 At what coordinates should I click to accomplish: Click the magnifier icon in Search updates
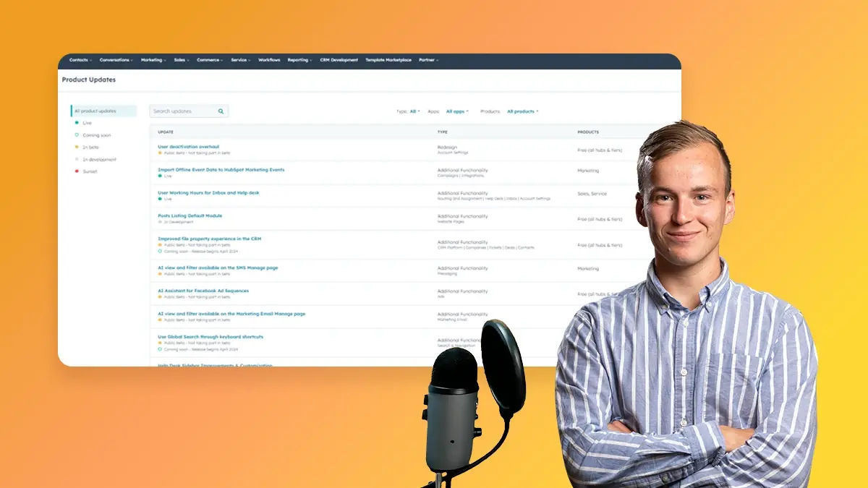(221, 111)
